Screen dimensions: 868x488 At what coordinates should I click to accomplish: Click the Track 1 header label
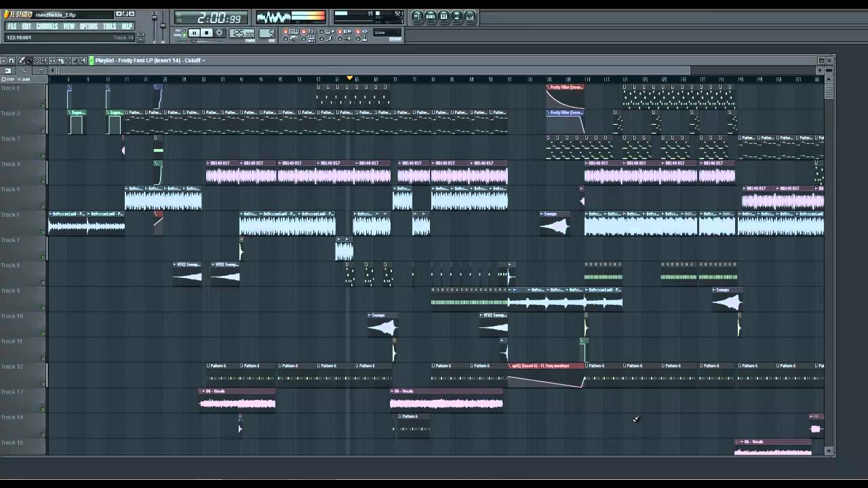tap(10, 88)
